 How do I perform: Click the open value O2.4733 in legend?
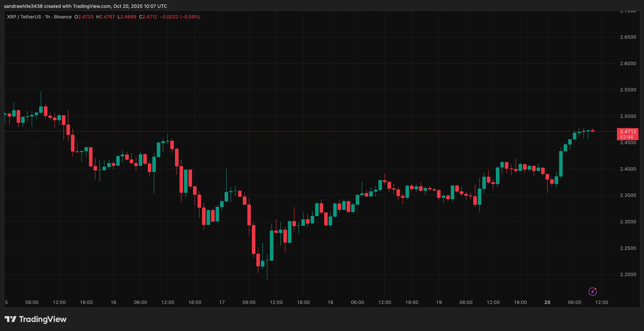84,17
